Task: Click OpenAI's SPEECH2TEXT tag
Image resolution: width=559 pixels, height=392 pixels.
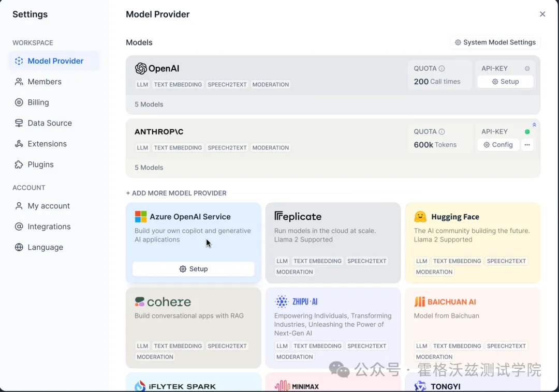Action: coord(227,84)
